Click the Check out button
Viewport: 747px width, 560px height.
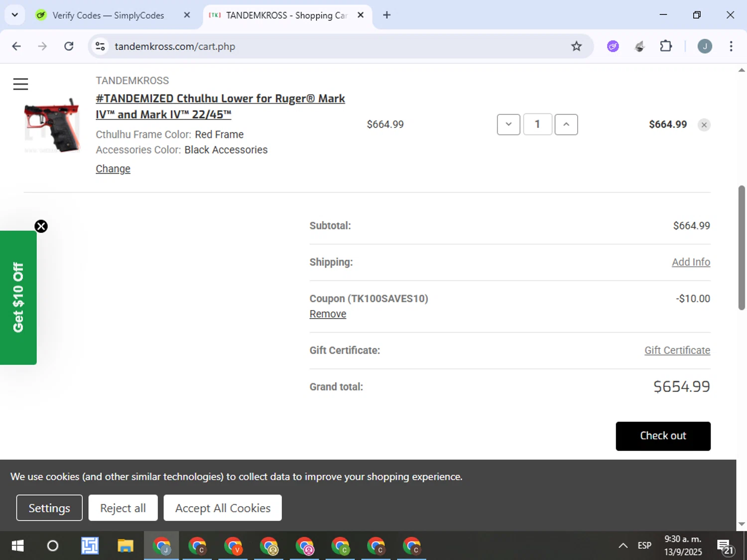click(663, 436)
